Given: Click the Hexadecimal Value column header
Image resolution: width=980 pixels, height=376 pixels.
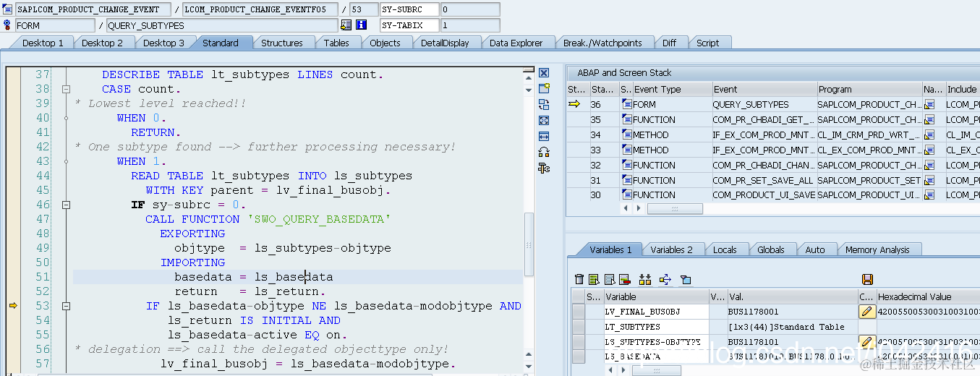Looking at the screenshot, I should (x=927, y=296).
